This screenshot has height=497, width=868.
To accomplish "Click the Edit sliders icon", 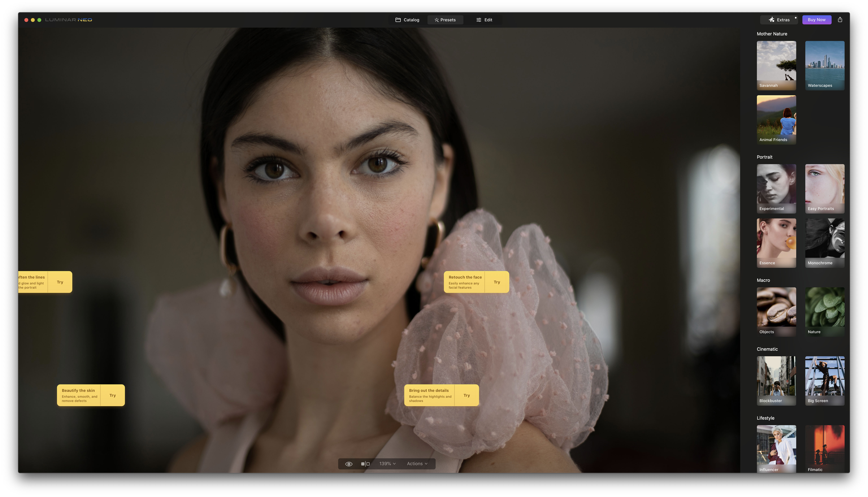I will (x=478, y=20).
